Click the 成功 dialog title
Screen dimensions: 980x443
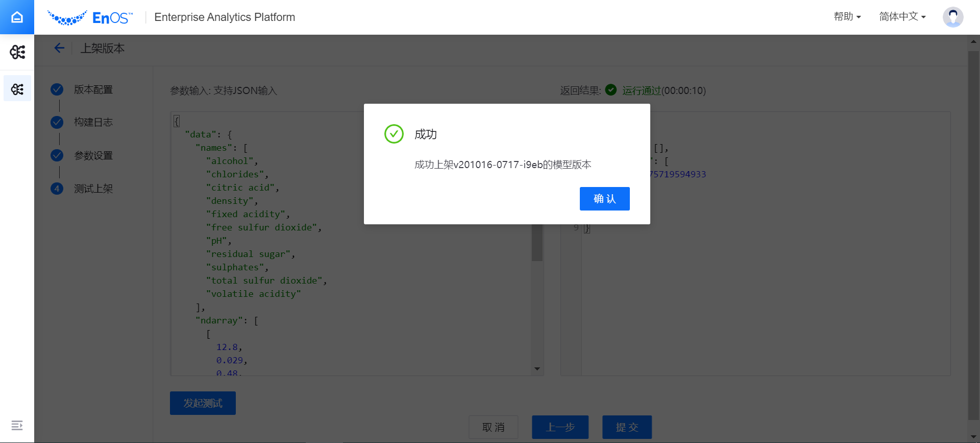426,134
